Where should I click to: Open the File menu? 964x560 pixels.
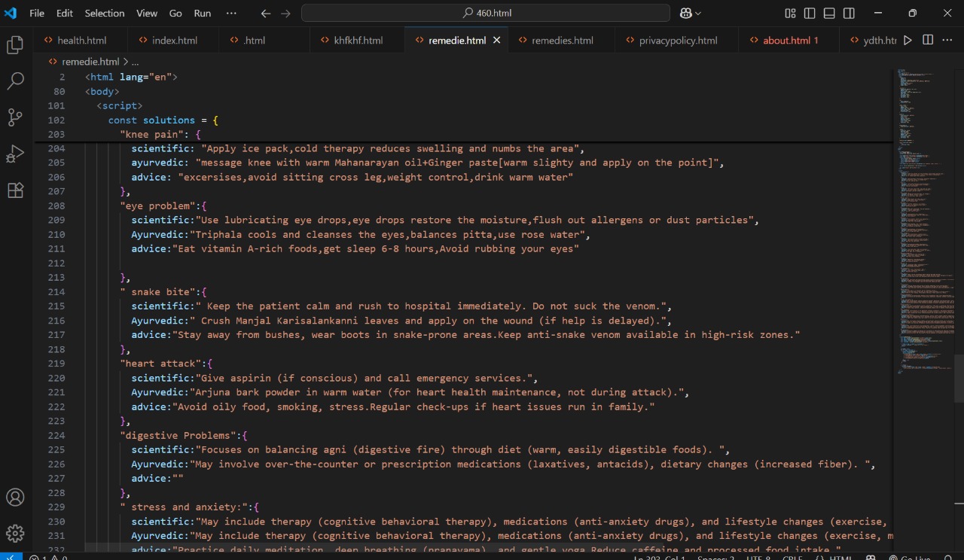pyautogui.click(x=37, y=13)
